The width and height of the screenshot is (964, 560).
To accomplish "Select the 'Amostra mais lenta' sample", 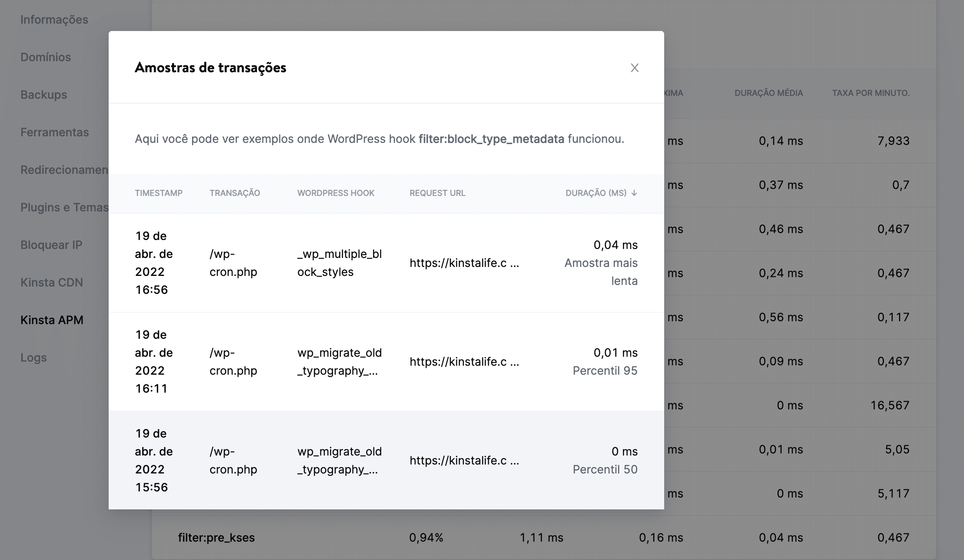I will pyautogui.click(x=601, y=263).
